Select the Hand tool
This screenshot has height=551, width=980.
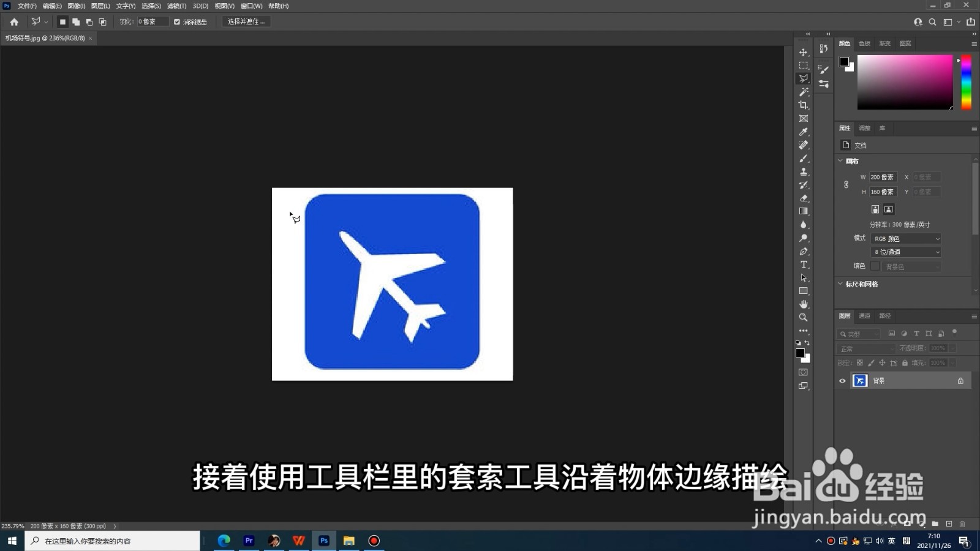[803, 304]
